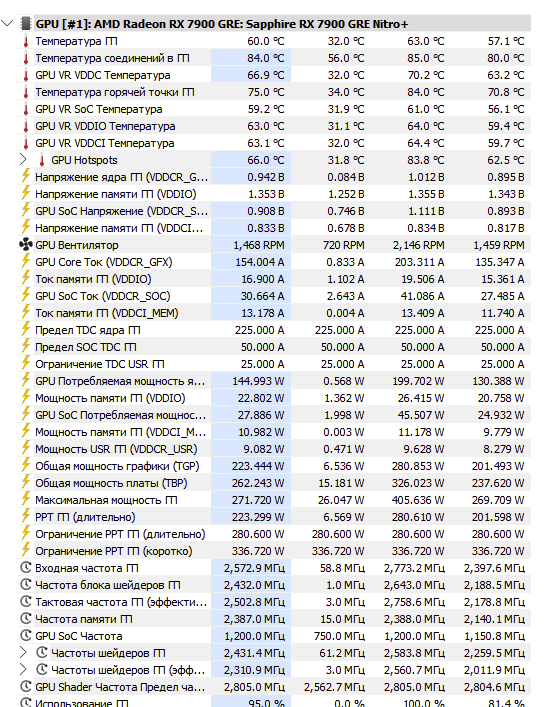Collapse the GPU [#1] AMD Radeon section
The width and height of the screenshot is (556, 707).
(7, 23)
